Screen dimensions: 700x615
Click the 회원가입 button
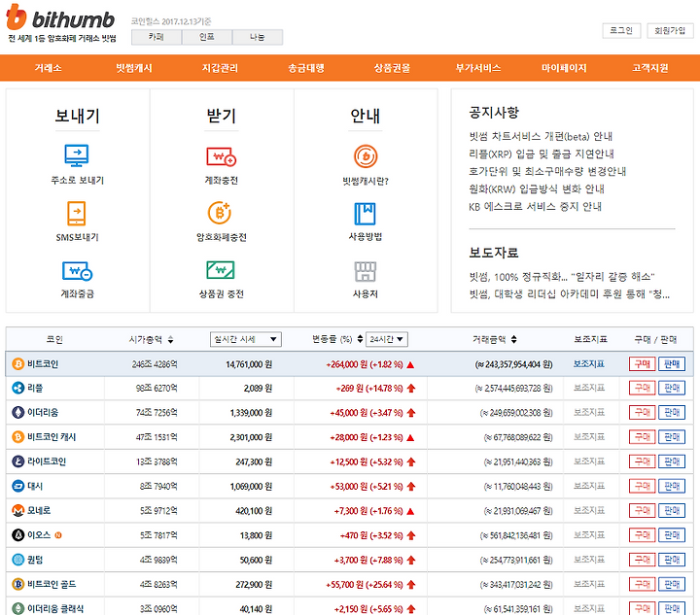[x=670, y=30]
